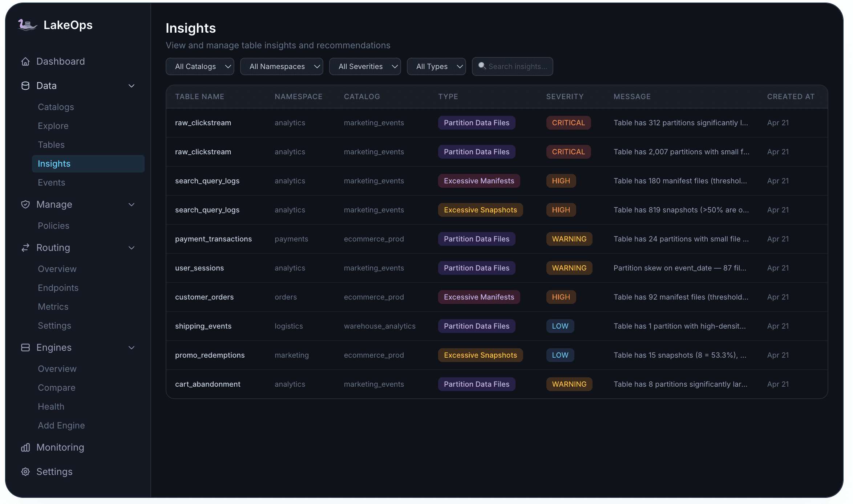Open Metrics under Routing
The width and height of the screenshot is (853, 504).
[x=53, y=307]
